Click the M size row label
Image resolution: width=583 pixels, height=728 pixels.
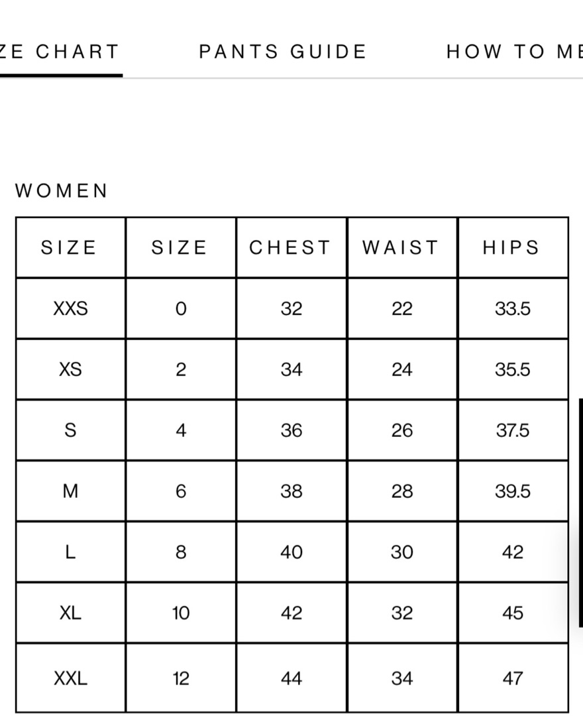(x=70, y=491)
